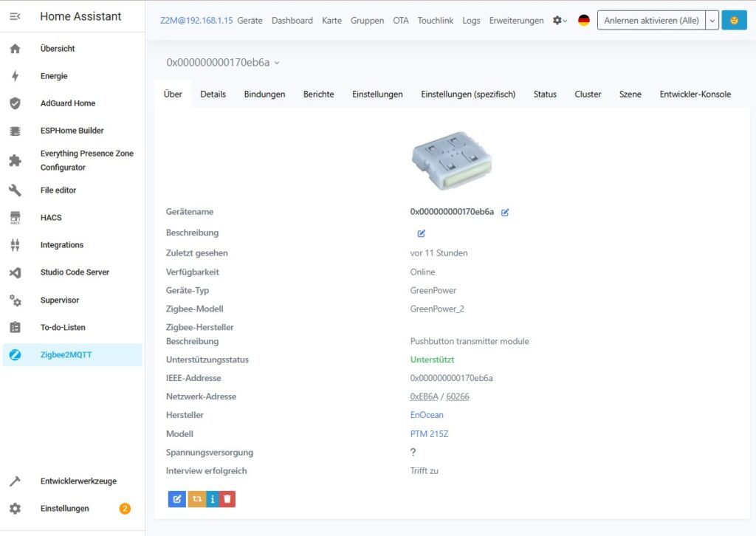The image size is (756, 536).
Task: Switch to the Status tab
Action: (545, 95)
